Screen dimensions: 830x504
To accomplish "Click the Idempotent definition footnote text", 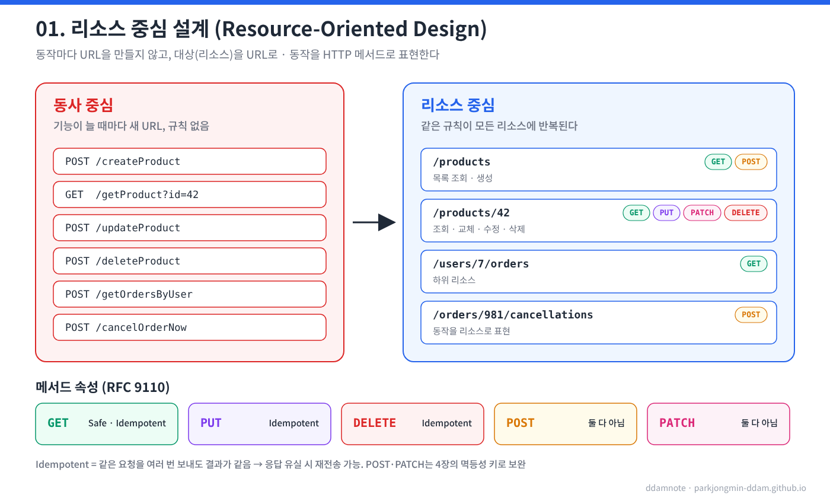I will (x=280, y=464).
